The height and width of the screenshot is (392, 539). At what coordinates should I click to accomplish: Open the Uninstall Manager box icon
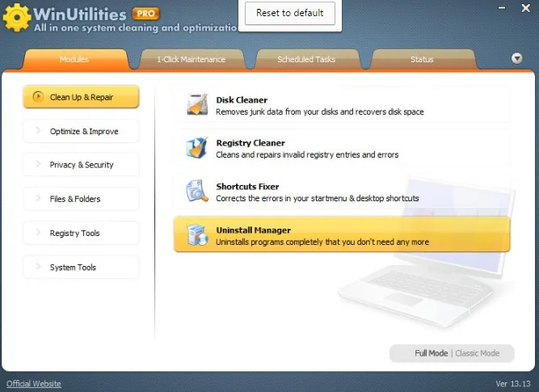[x=197, y=235]
